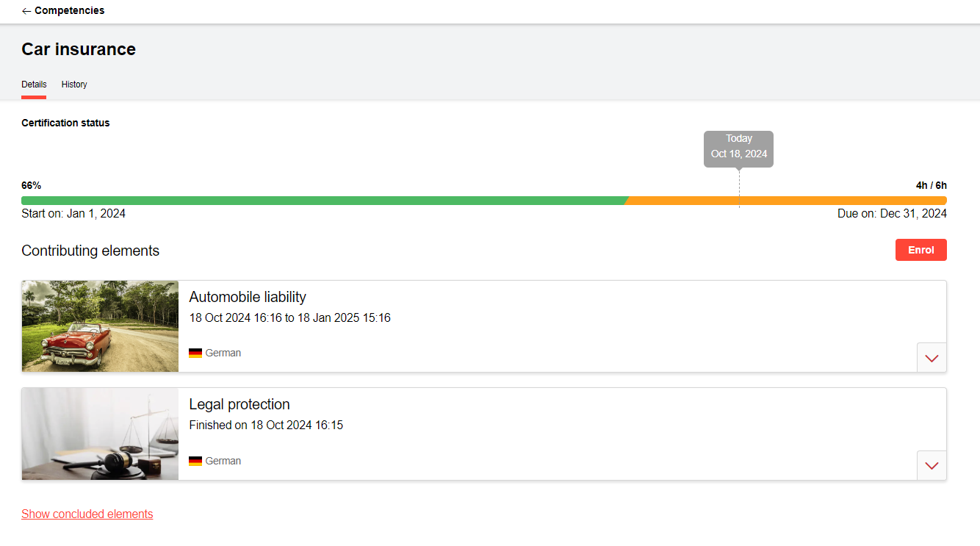The height and width of the screenshot is (546, 980).
Task: Click the Car insurance page heading
Action: (79, 49)
